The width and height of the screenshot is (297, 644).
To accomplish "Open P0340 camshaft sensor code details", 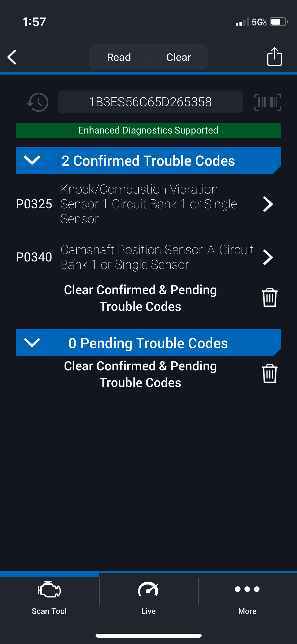I will tap(268, 257).
